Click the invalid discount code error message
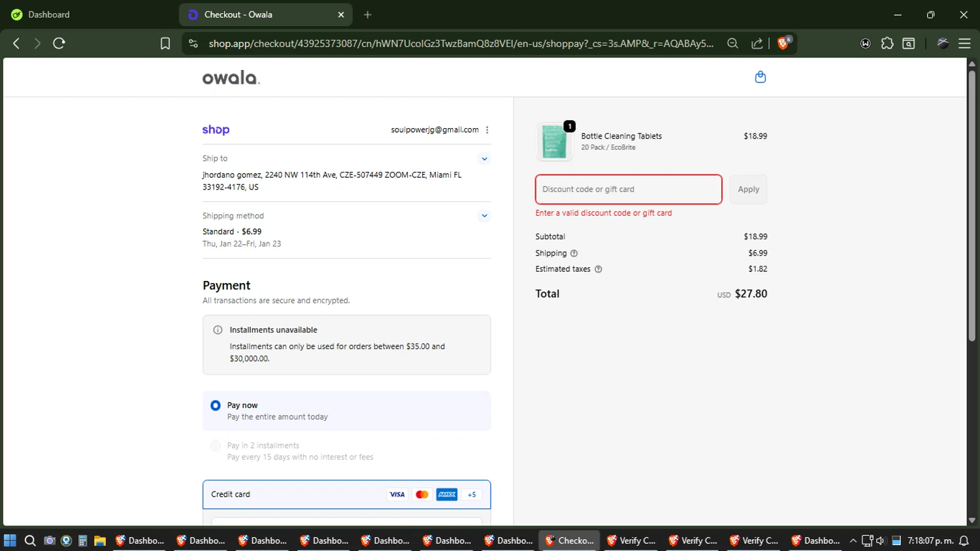980x551 pixels. (x=604, y=213)
